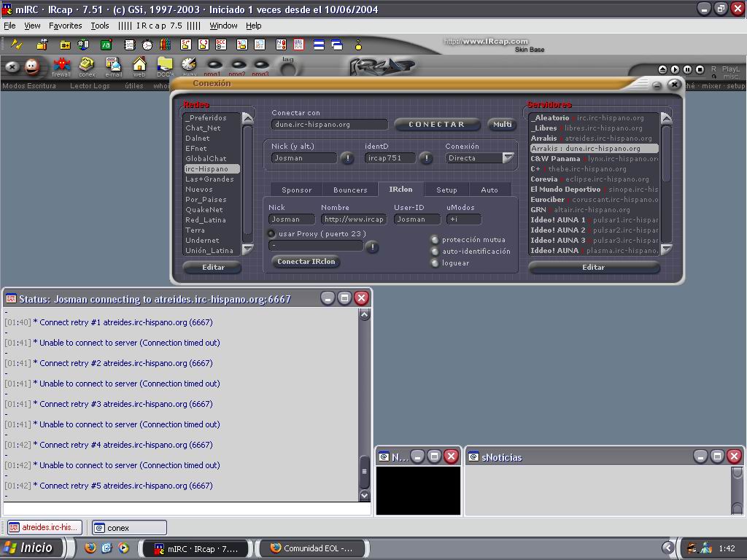
Task: Click the tile windows toolbar icon
Action: (x=319, y=44)
